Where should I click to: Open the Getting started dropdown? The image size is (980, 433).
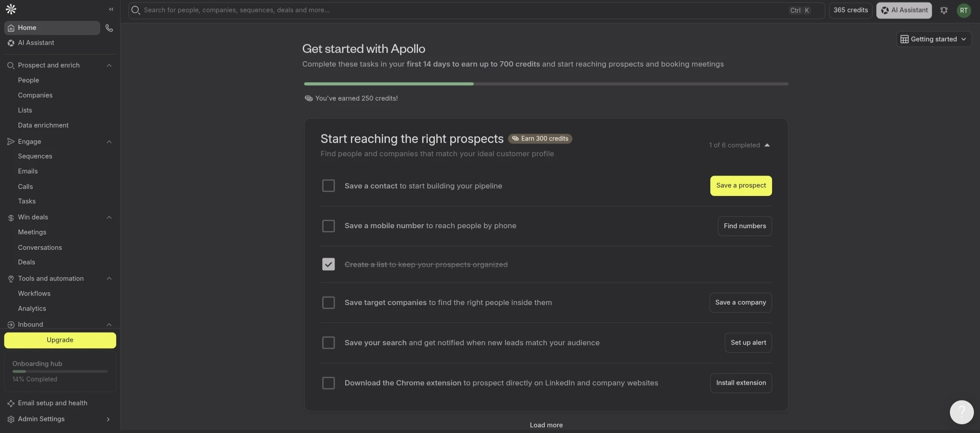(x=934, y=39)
